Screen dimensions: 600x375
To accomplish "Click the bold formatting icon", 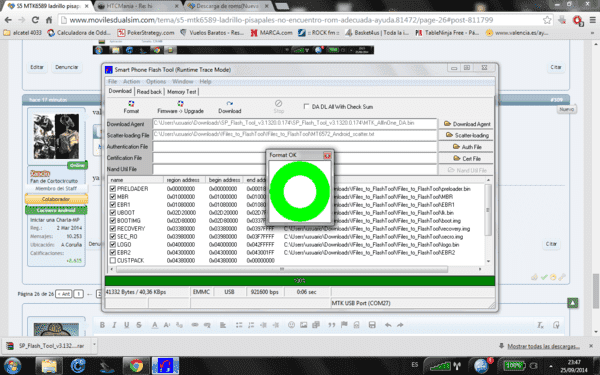I will click(102, 325).
